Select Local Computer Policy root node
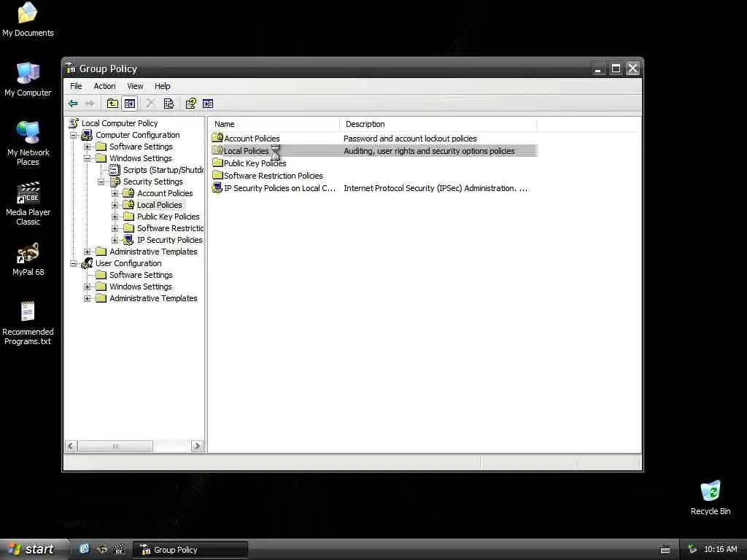 pos(120,123)
